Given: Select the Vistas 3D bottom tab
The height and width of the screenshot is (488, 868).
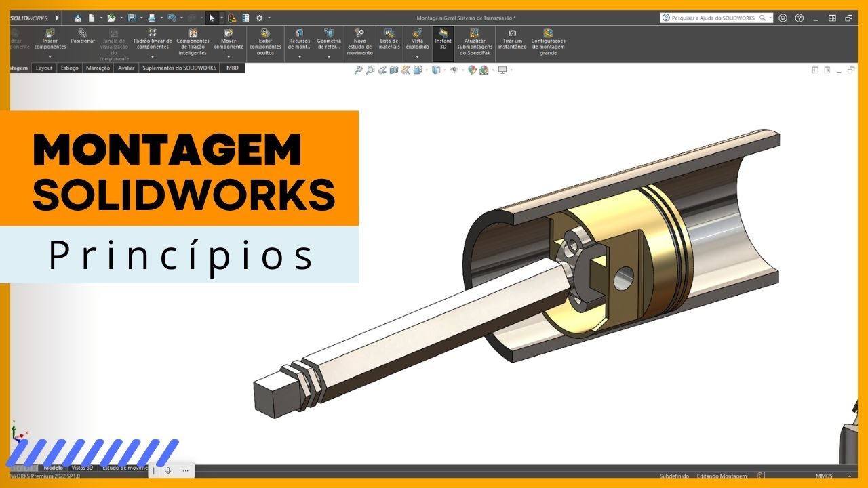Looking at the screenshot, I should click(x=83, y=468).
